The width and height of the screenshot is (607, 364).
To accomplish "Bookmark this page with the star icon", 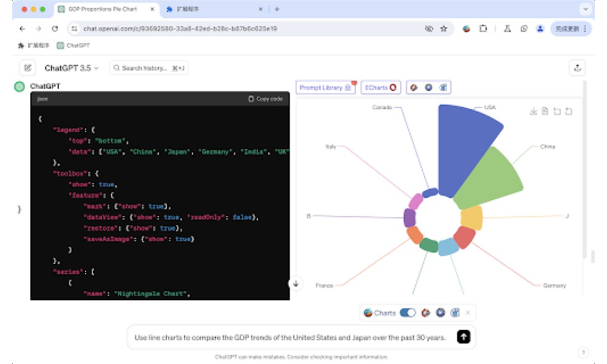I will click(444, 29).
